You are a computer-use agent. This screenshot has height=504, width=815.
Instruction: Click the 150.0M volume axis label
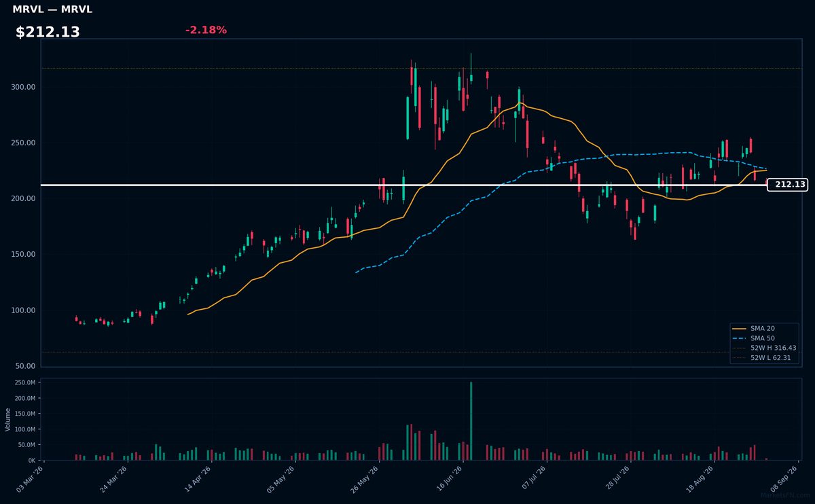(25, 414)
